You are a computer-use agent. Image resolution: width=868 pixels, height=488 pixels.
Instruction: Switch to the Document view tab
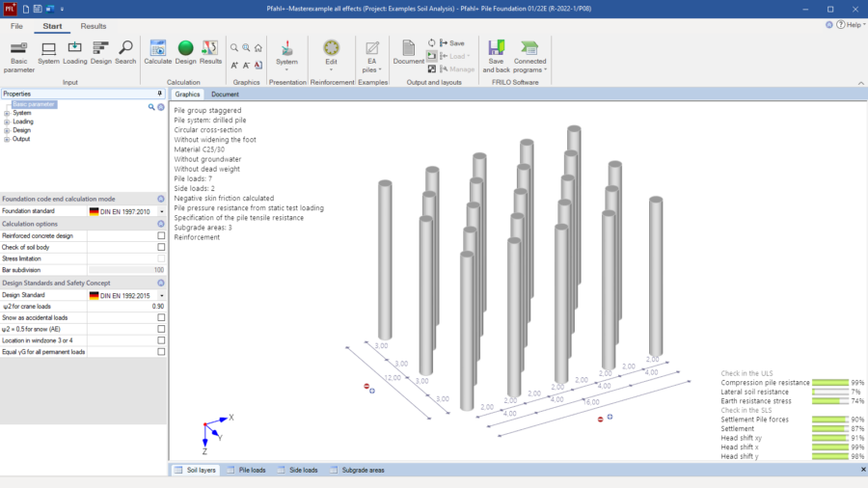coord(225,95)
